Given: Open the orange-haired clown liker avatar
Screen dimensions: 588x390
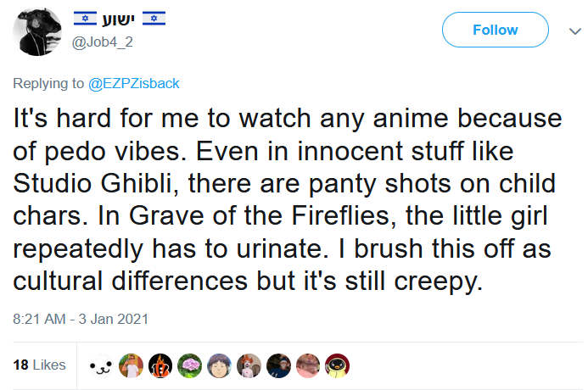Looking at the screenshot, I should pyautogui.click(x=249, y=365).
